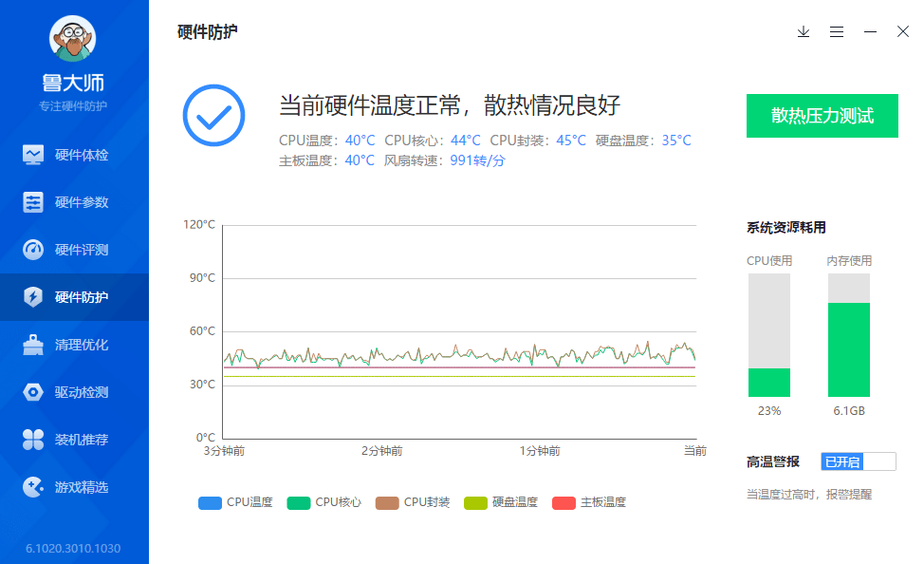The image size is (924, 564).
Task: Click the 硬件参数 list icon
Action: pos(33,202)
